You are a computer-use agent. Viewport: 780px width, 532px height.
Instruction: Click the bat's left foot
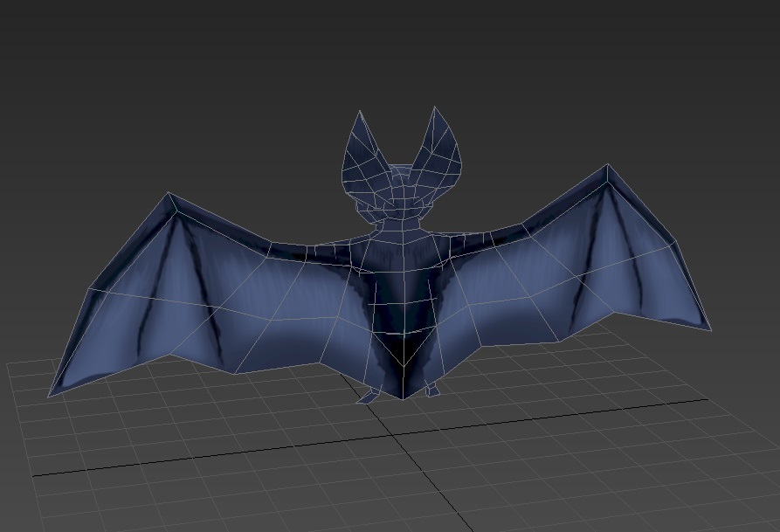coord(369,396)
